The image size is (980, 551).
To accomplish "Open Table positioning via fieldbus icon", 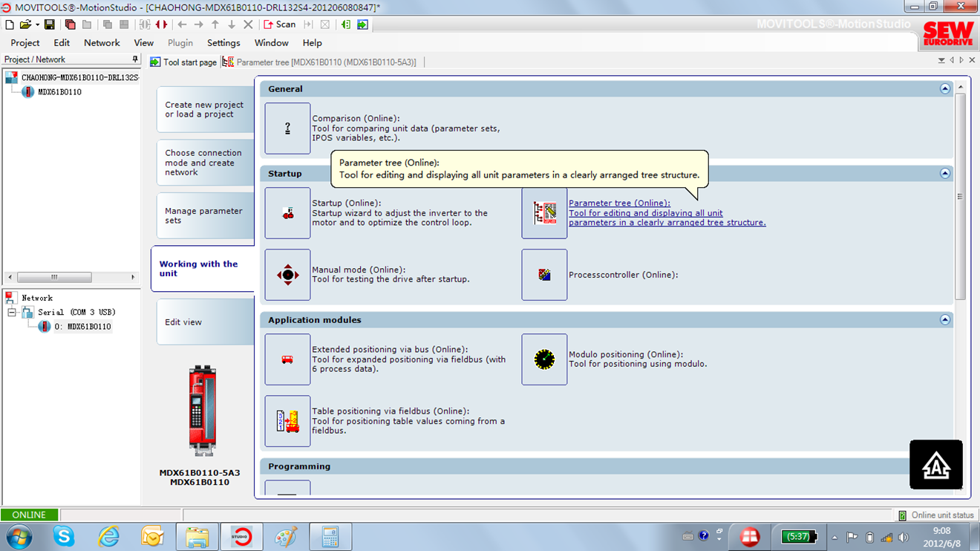I will [287, 421].
